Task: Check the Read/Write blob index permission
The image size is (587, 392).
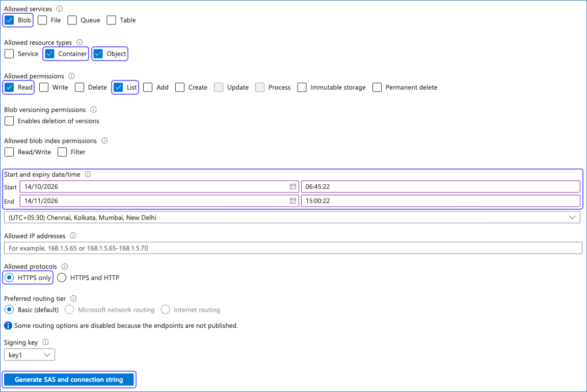Action: coord(9,152)
